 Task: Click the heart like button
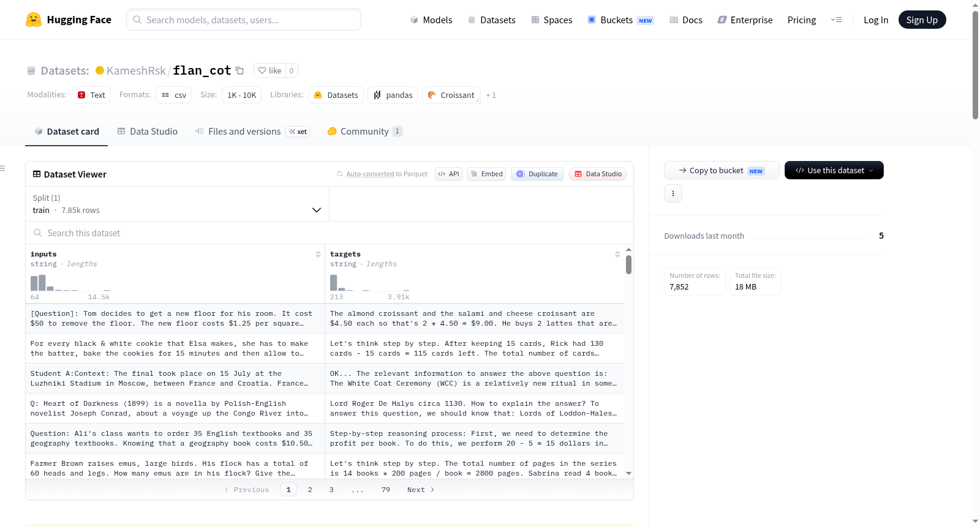coord(269,70)
